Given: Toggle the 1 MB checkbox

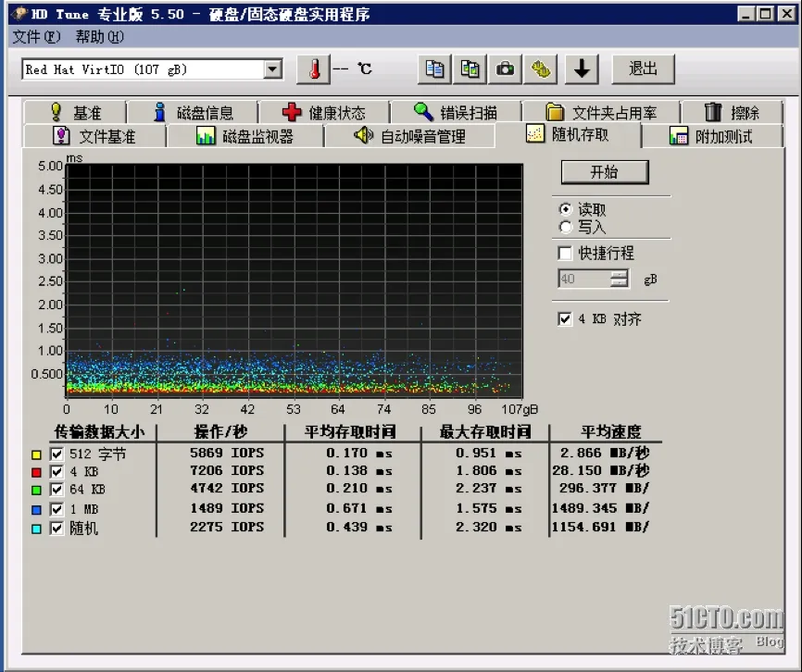Looking at the screenshot, I should (x=56, y=509).
